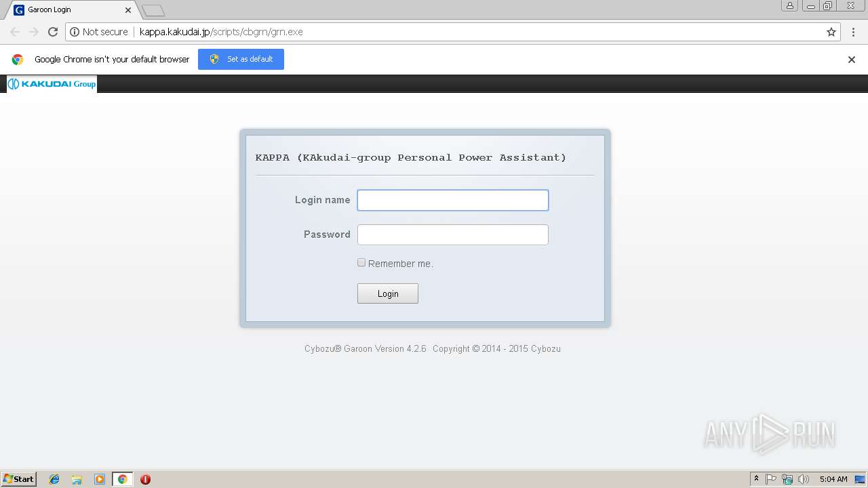Click the red security icon in taskbar
Image resolution: width=868 pixels, height=488 pixels.
click(x=145, y=479)
